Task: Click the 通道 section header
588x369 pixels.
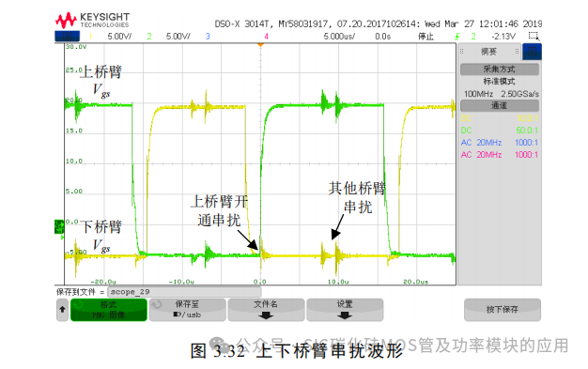Action: tap(500, 105)
